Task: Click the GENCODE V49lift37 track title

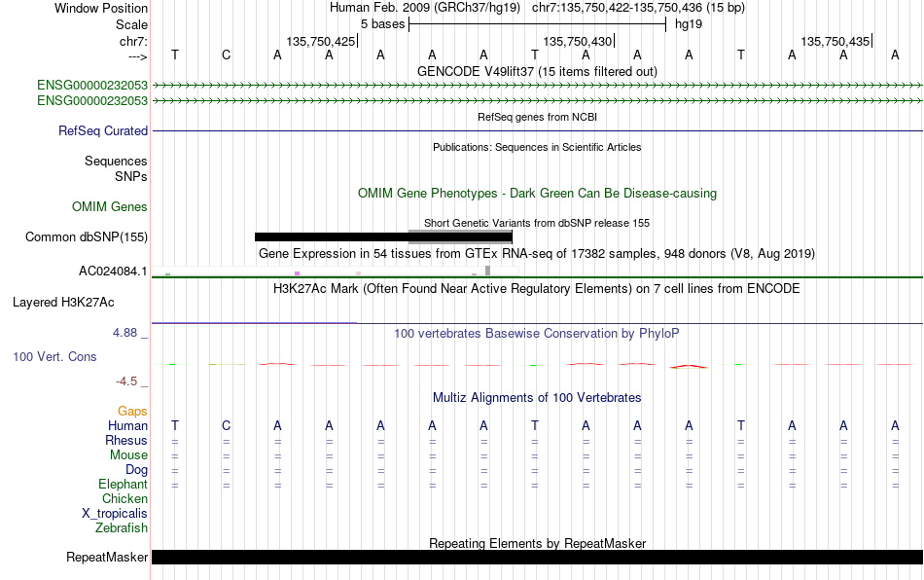Action: tap(537, 71)
